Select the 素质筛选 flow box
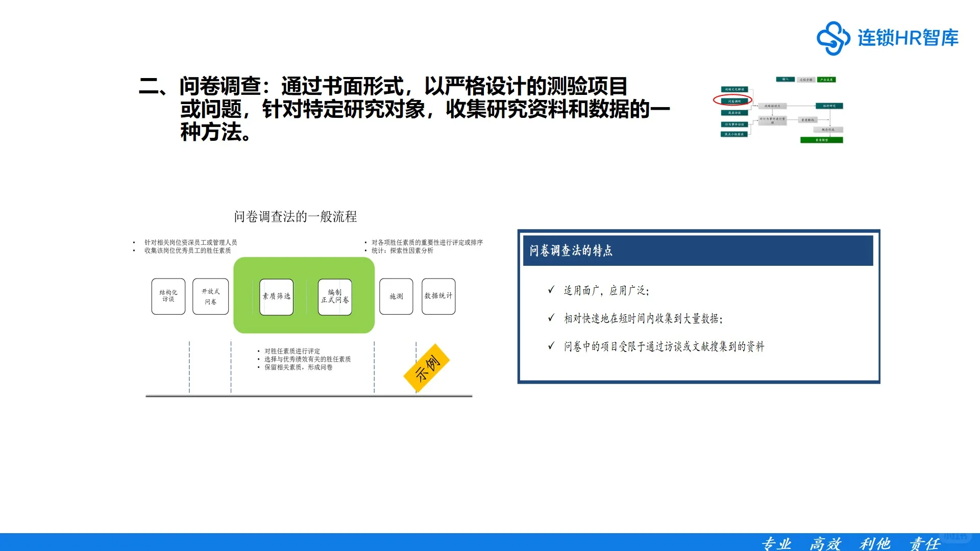The image size is (980, 551). point(276,296)
